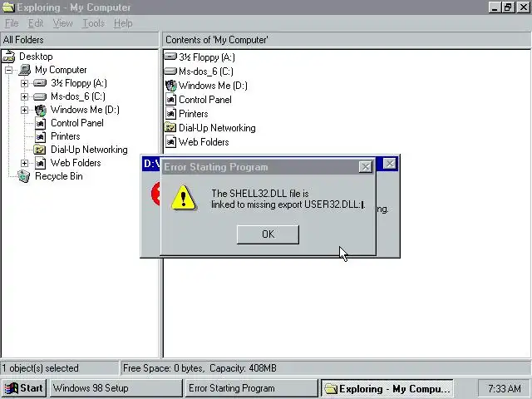The image size is (532, 399).
Task: Click 'Dial-Up Networking' label in contents pane
Action: coord(217,128)
